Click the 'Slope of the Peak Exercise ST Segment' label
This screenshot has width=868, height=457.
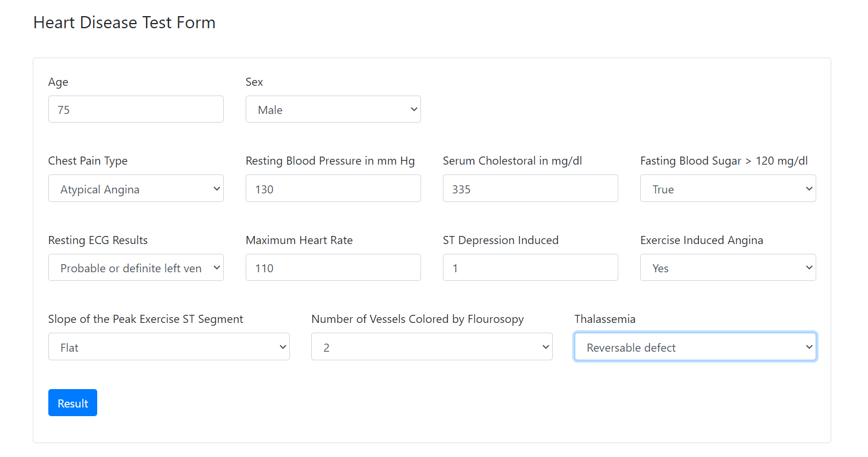(146, 319)
